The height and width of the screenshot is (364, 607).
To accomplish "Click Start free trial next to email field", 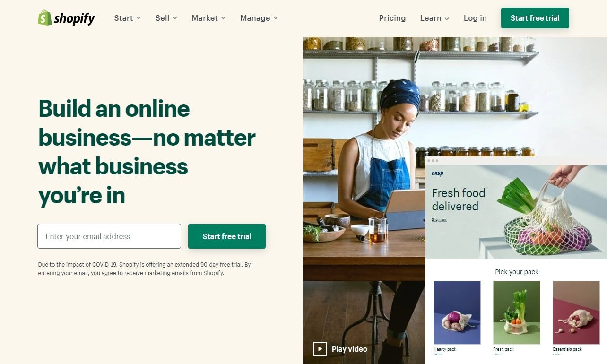I will pos(227,236).
